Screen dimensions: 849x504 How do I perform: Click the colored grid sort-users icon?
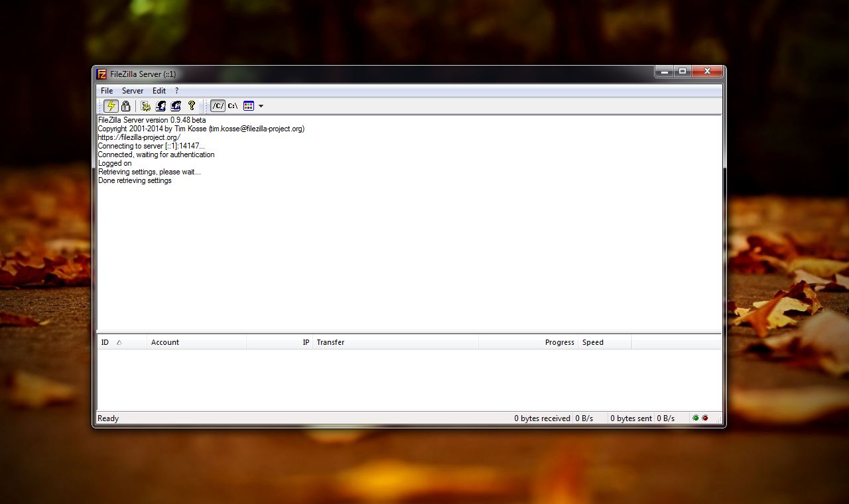[x=249, y=106]
